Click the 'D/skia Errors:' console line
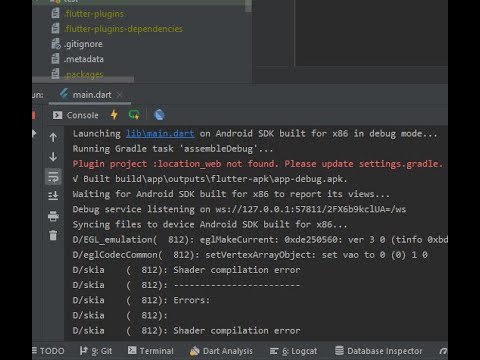 (141, 300)
